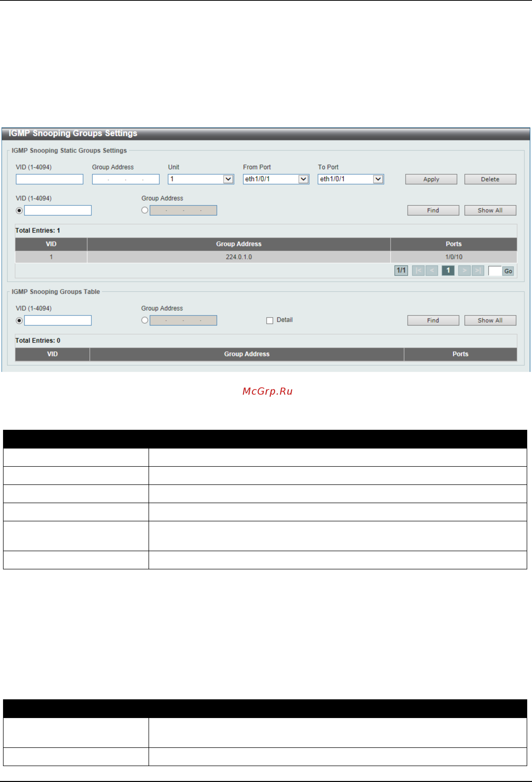Click Show All in Static Groups Settings
The height and width of the screenshot is (782, 532).
pos(490,210)
